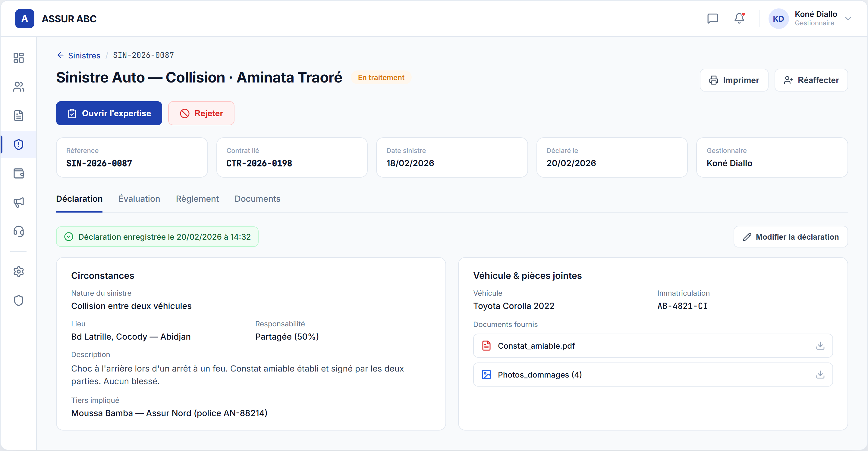The width and height of the screenshot is (868, 451).
Task: Click date sinistre value 18/02/2026
Action: [410, 163]
